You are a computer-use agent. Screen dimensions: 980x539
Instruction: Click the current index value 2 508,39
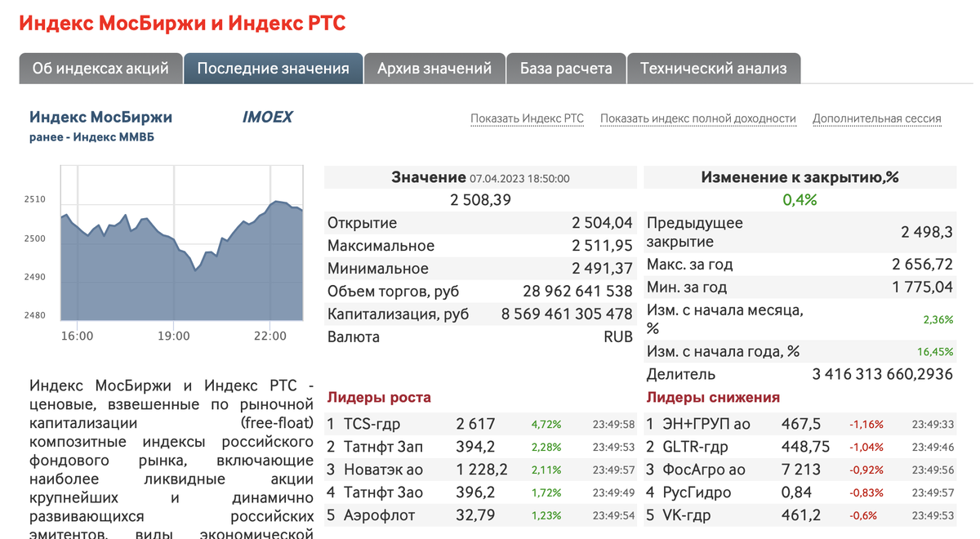click(x=481, y=199)
